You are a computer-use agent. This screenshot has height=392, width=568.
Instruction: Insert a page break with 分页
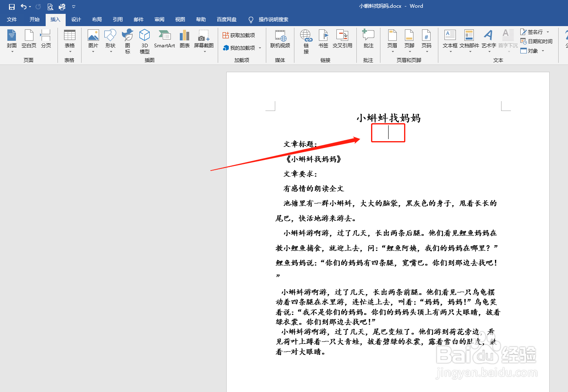46,39
